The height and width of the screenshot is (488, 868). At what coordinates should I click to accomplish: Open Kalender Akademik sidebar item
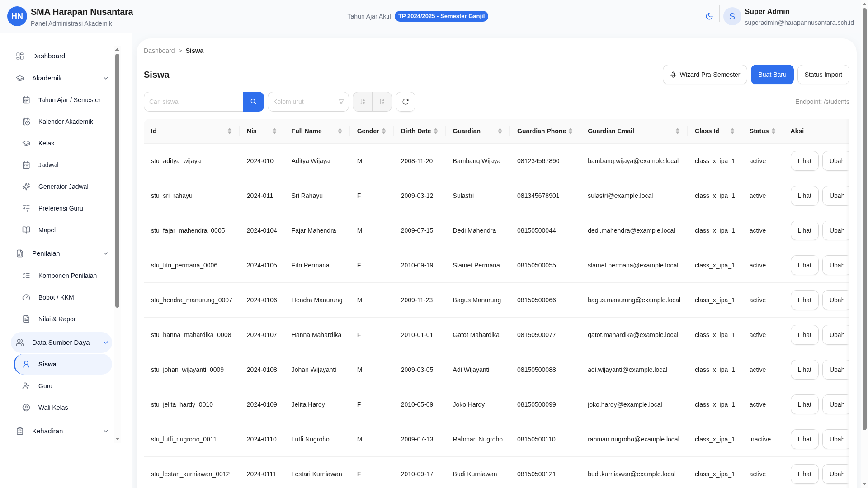coord(65,122)
